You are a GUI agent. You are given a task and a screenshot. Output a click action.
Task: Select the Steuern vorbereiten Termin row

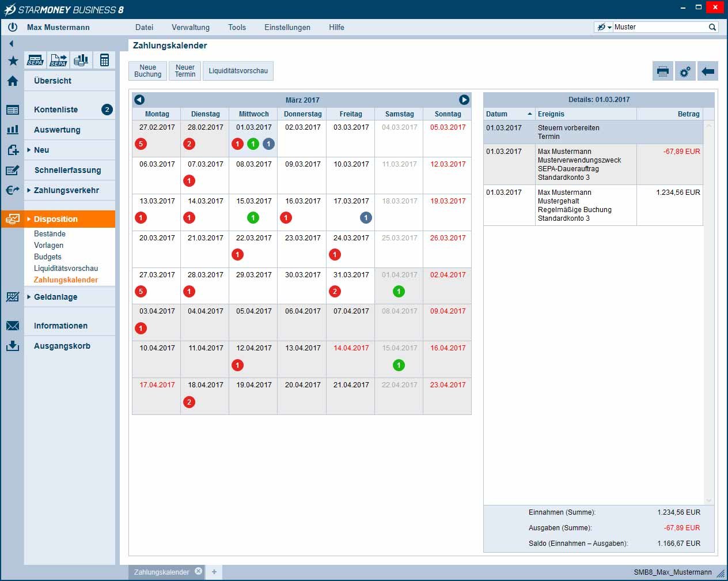click(593, 132)
